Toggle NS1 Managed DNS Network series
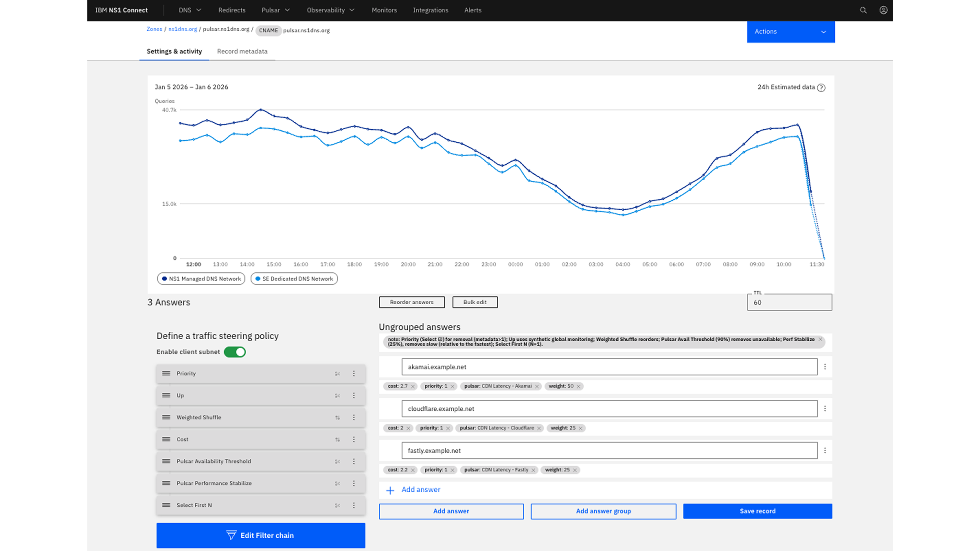 click(x=201, y=279)
